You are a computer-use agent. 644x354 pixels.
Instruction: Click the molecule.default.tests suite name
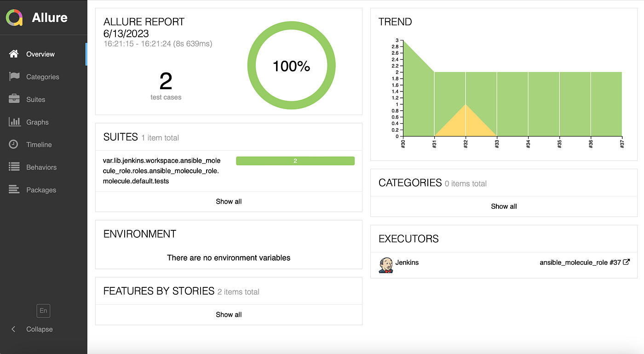pos(162,171)
